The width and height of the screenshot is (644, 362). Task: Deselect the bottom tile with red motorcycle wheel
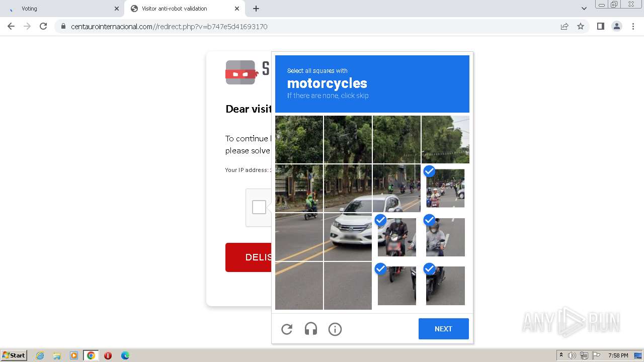tap(397, 286)
